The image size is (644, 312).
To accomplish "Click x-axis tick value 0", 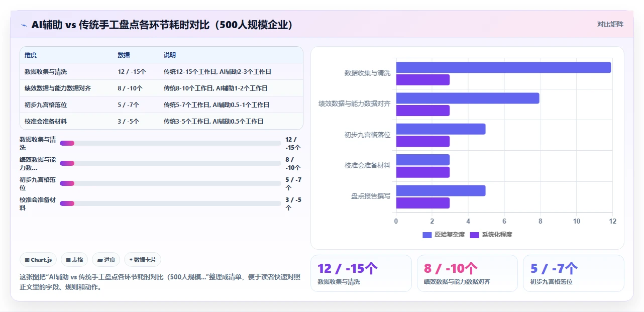I will pos(396,221).
